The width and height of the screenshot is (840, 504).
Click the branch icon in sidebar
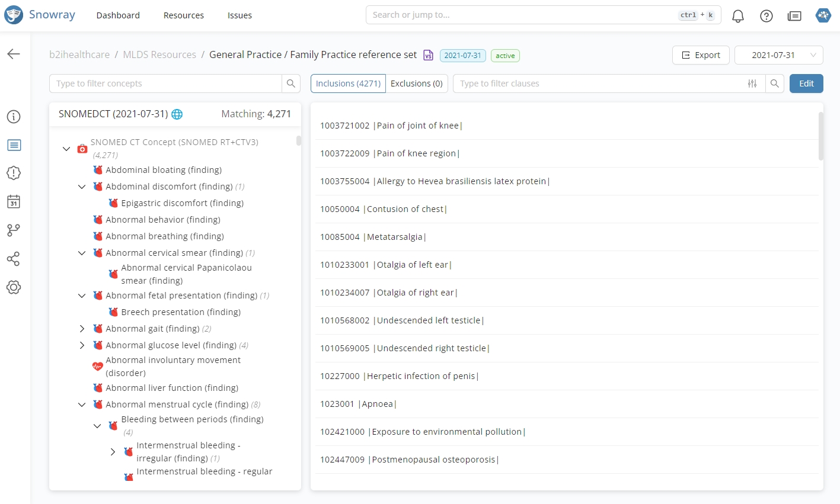(14, 230)
